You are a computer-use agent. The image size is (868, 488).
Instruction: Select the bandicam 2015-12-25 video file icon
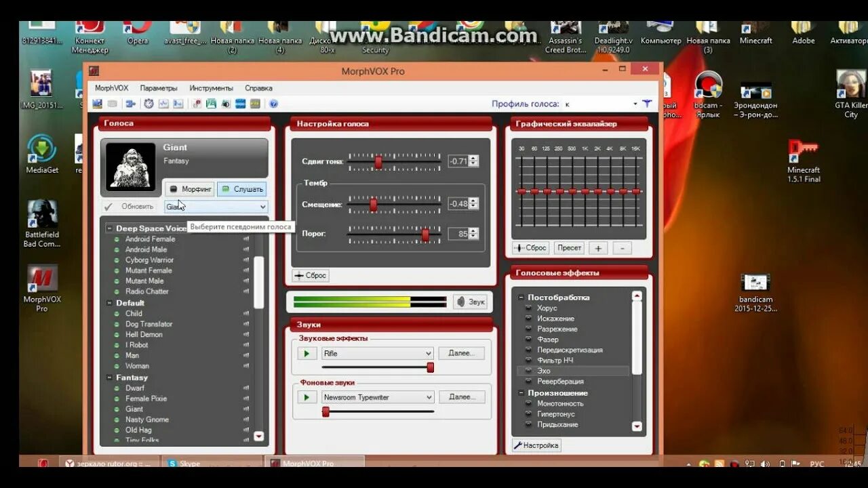pyautogui.click(x=755, y=293)
